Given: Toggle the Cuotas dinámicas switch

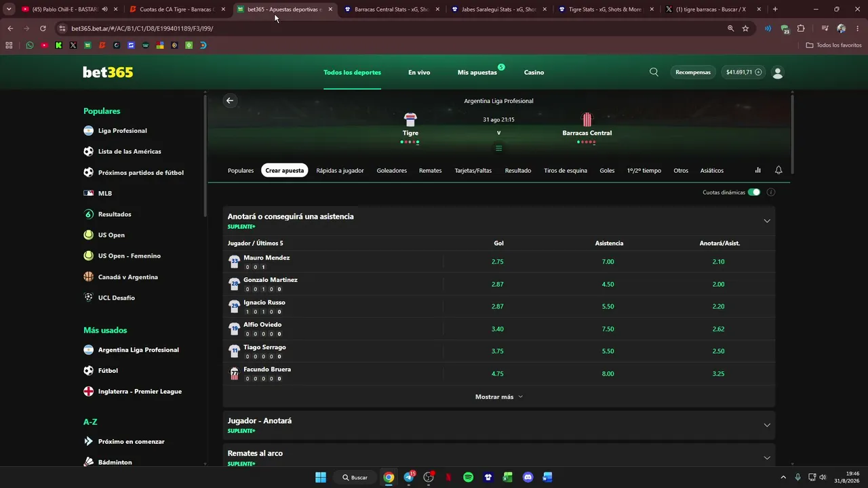Looking at the screenshot, I should (x=754, y=192).
